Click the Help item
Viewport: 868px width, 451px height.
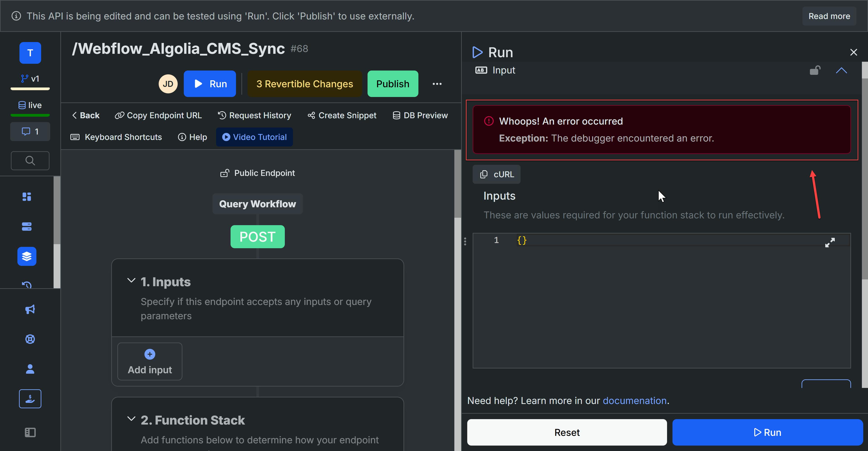click(x=192, y=137)
